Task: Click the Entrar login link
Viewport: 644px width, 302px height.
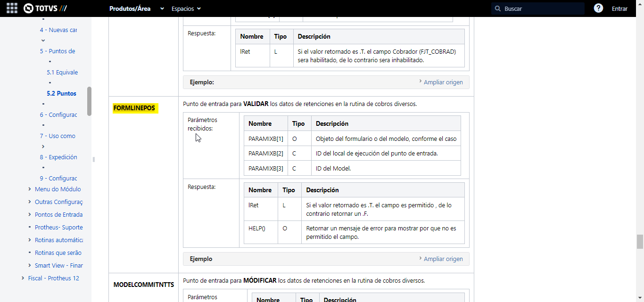Action: 619,8
